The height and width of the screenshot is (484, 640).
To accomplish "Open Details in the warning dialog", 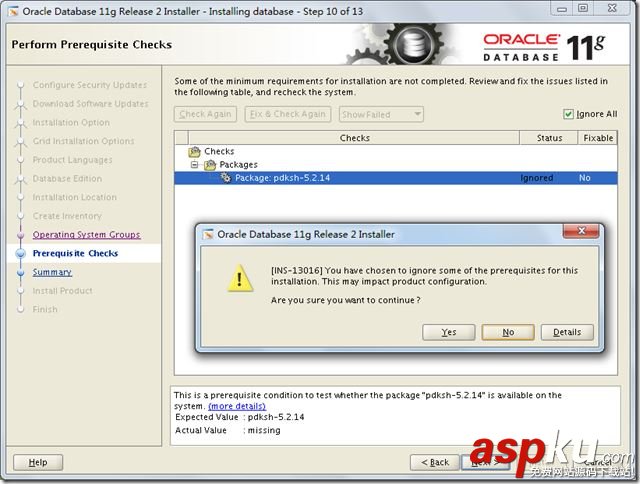I will click(x=567, y=332).
